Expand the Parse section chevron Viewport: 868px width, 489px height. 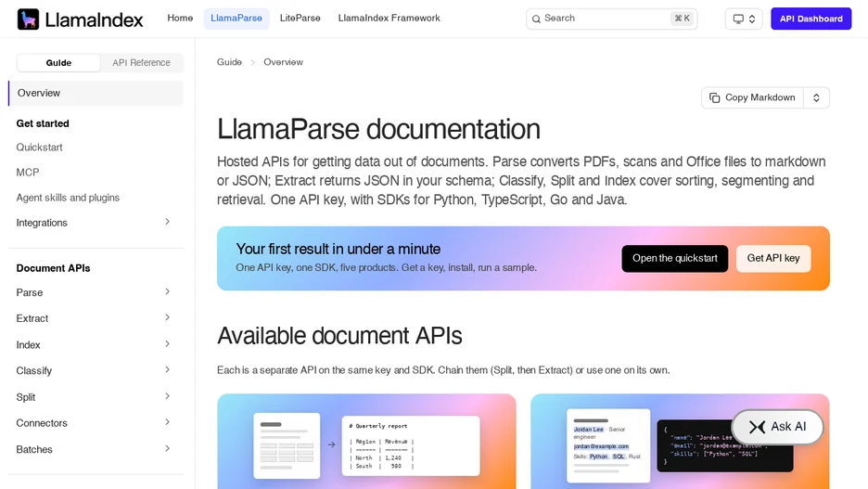[x=167, y=292]
